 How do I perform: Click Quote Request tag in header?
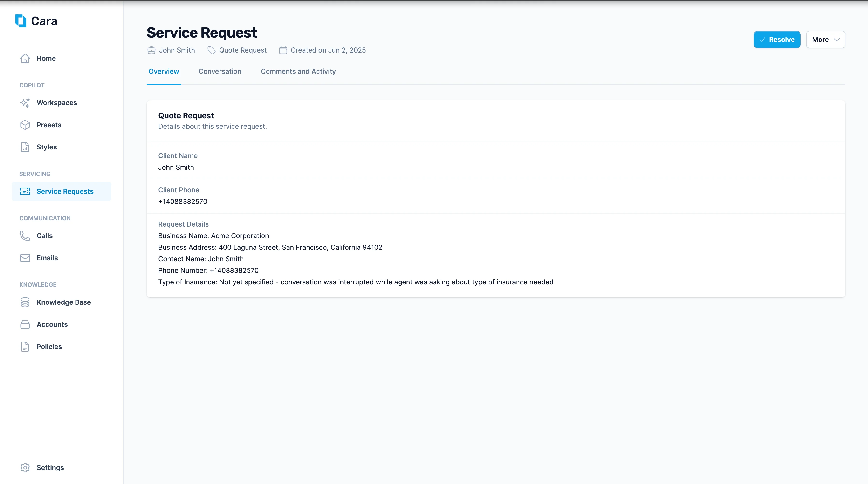click(243, 50)
